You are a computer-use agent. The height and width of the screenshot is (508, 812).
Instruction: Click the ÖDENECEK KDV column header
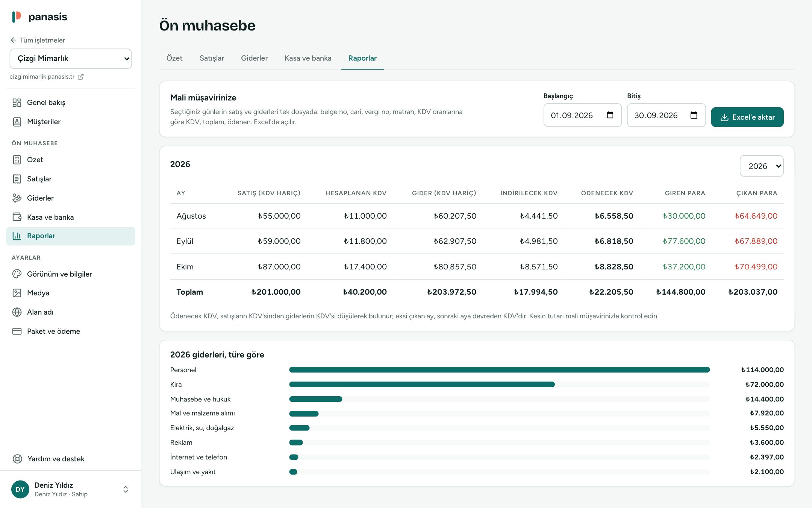click(x=607, y=193)
